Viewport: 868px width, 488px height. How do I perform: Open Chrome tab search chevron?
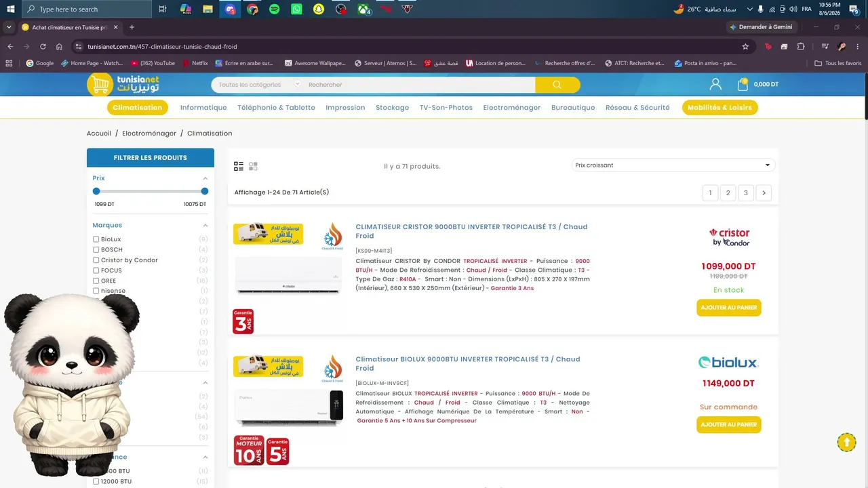[x=9, y=27]
